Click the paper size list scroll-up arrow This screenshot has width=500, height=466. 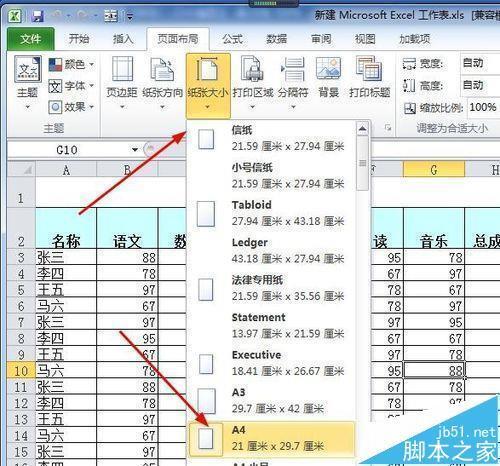coord(362,129)
